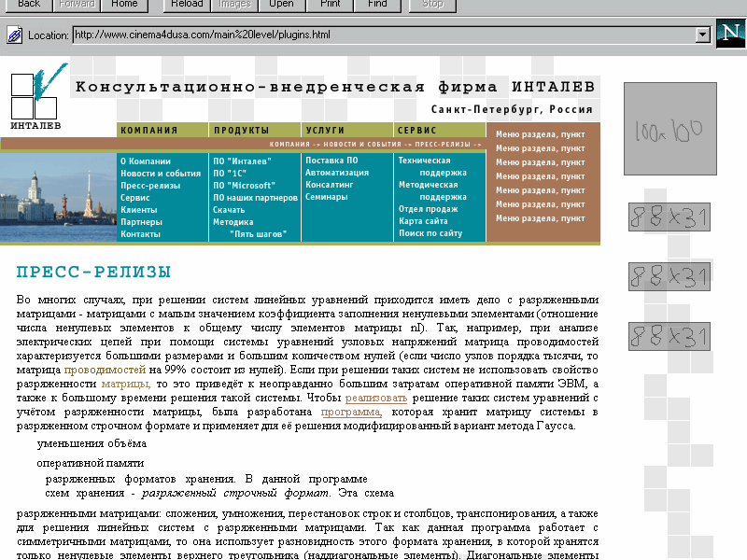Open the Методика "Пять шагов" link
The width and height of the screenshot is (747, 560).
point(249,228)
